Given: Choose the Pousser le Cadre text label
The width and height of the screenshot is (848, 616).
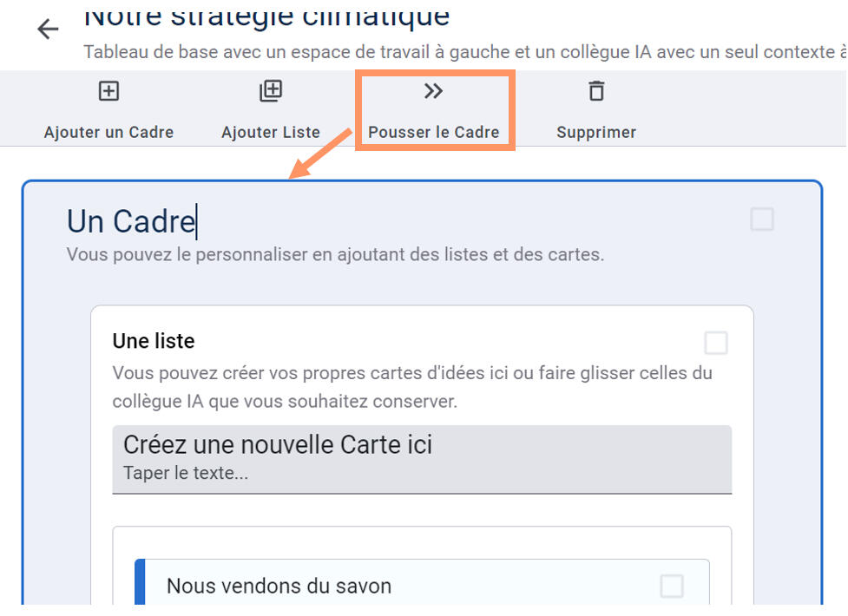Looking at the screenshot, I should pyautogui.click(x=434, y=133).
